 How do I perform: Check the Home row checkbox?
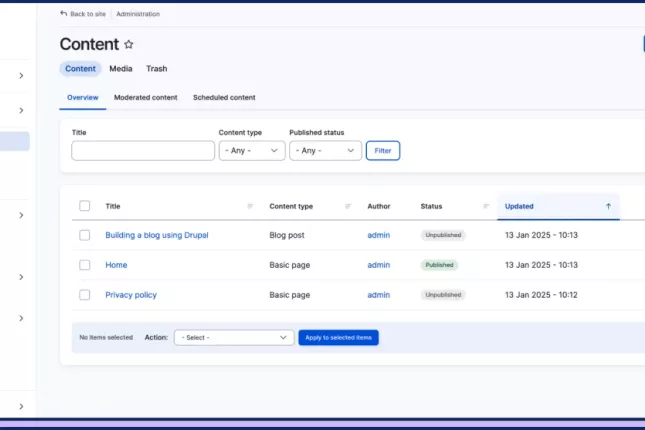point(85,265)
